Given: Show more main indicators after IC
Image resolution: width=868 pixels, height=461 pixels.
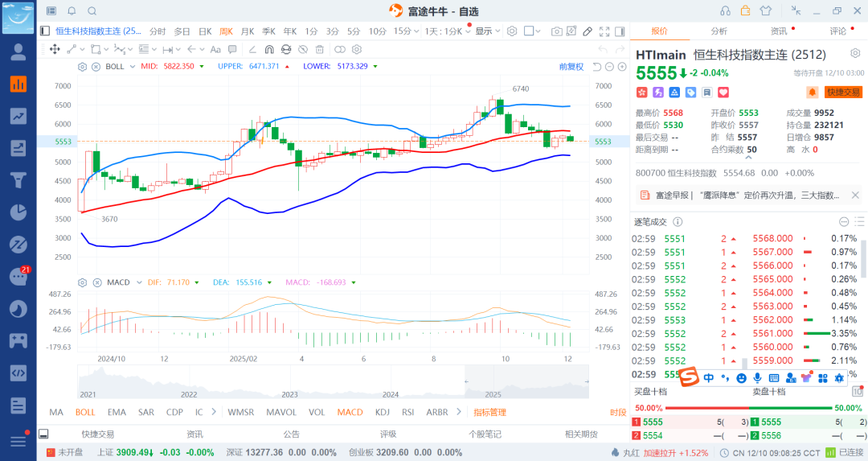Looking at the screenshot, I should (214, 412).
